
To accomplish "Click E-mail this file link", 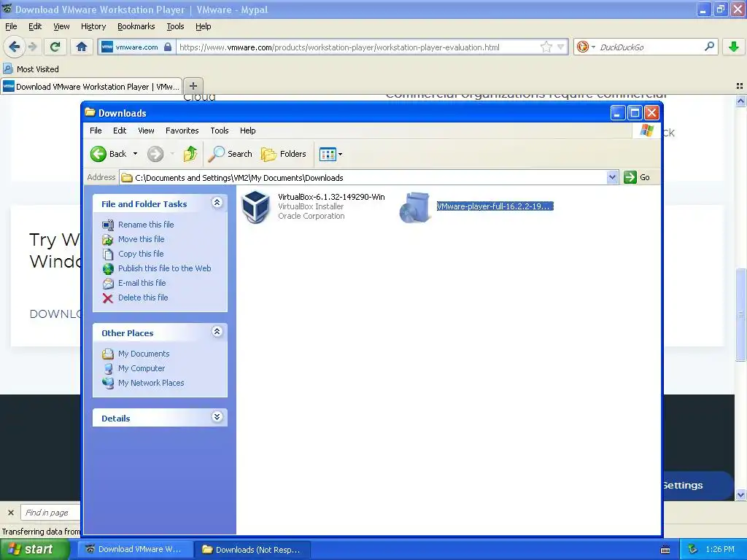I will tap(142, 283).
